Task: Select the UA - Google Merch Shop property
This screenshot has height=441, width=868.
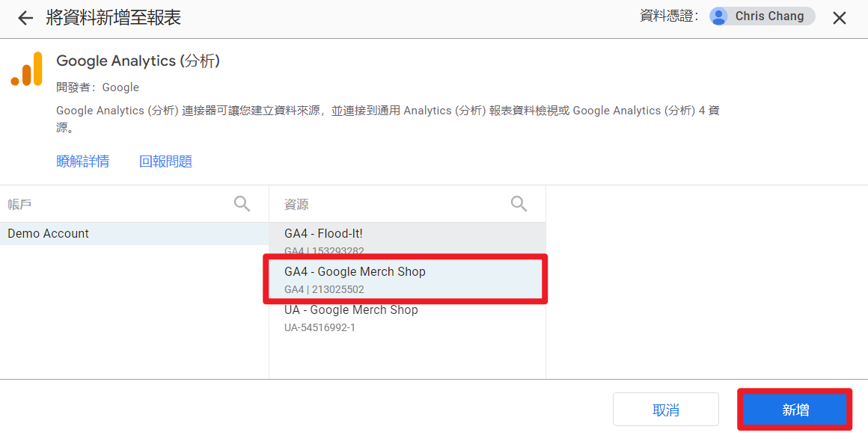Action: (407, 318)
